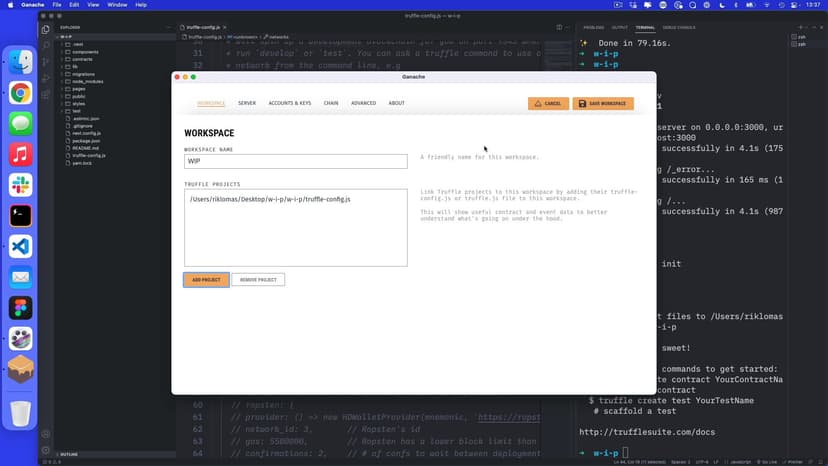This screenshot has width=828, height=466.
Task: Open Source Control in activity bar
Action: point(46,61)
